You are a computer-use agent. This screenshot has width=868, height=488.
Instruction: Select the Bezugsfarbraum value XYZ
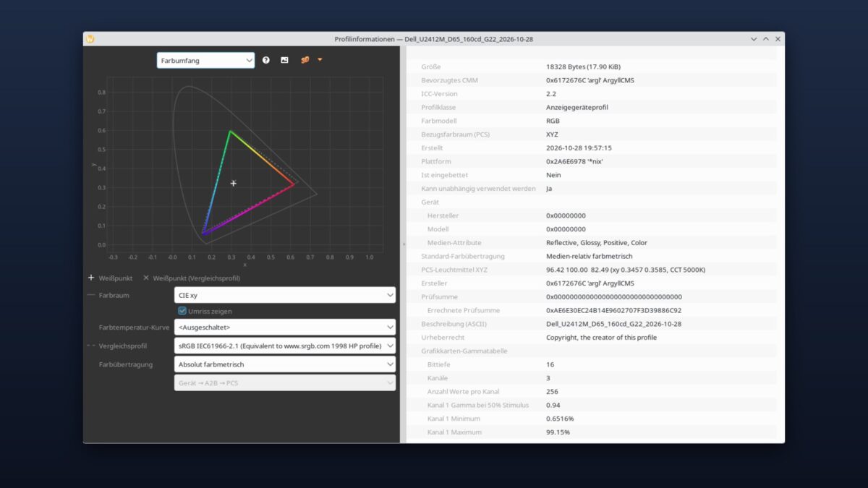552,134
